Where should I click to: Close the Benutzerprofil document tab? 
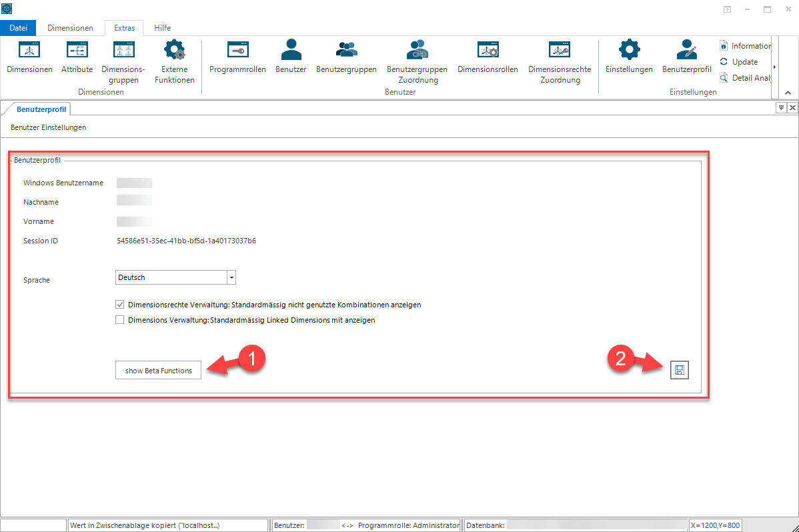pos(792,107)
